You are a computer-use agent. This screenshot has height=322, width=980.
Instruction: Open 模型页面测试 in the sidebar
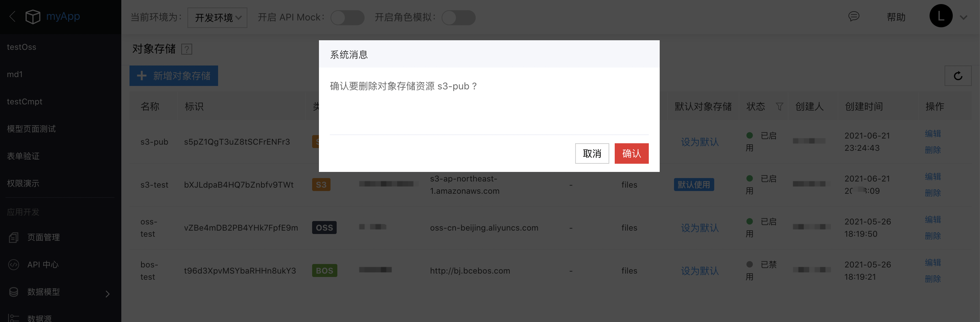(x=31, y=129)
